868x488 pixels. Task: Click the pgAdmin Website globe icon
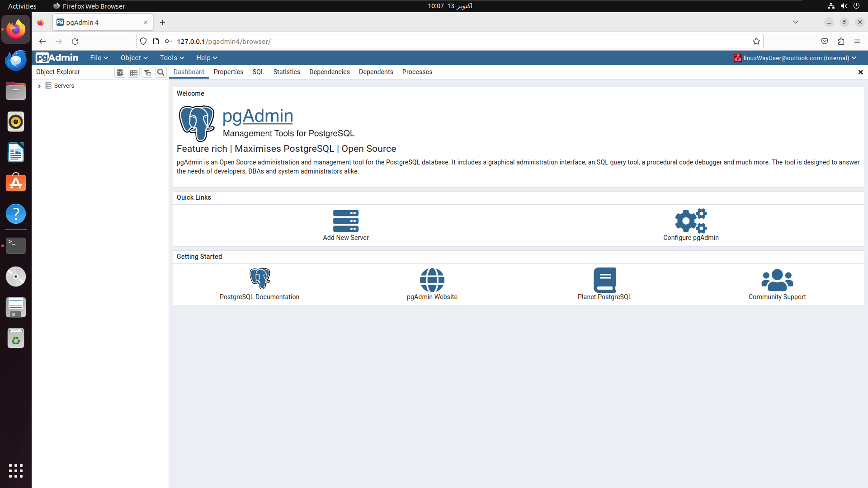(x=432, y=280)
